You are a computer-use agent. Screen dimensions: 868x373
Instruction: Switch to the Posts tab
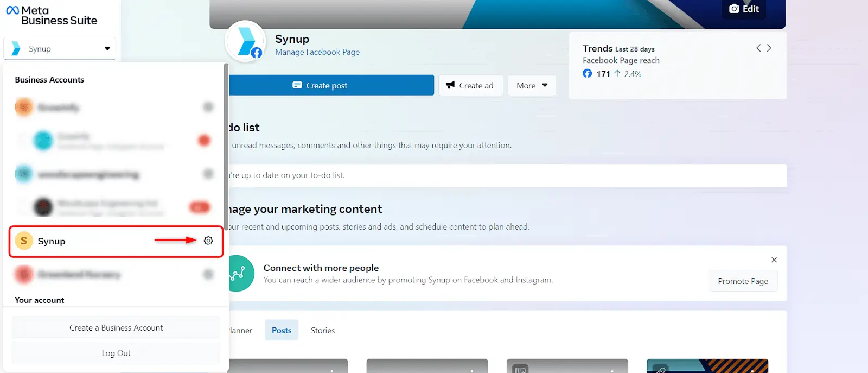(x=282, y=330)
